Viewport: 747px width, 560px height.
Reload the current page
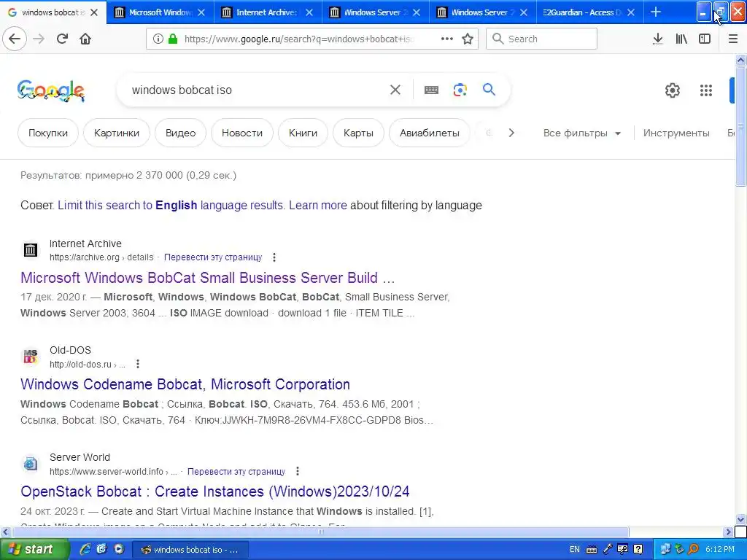tap(62, 39)
